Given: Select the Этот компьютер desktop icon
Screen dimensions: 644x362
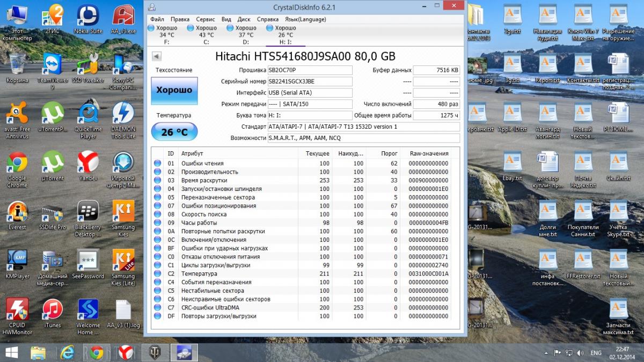Looking at the screenshot, I should coord(17,23).
